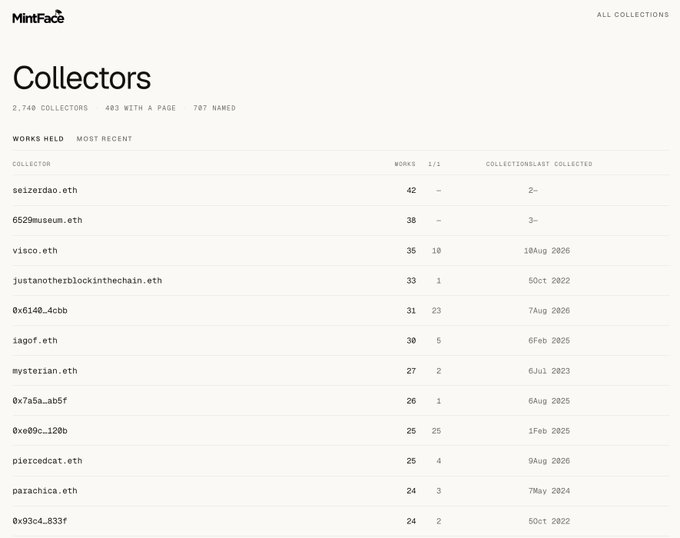Click the Last Collected column header
The width and height of the screenshot is (680, 538).
point(562,164)
